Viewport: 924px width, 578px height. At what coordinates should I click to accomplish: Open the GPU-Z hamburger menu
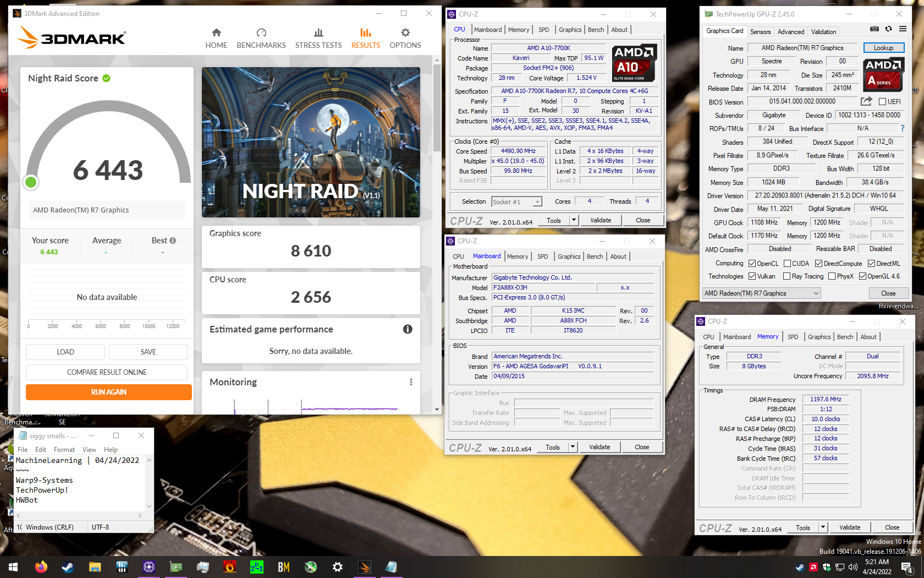pos(903,29)
